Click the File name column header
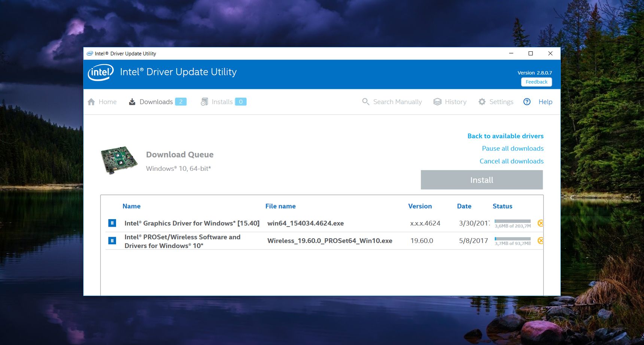Viewport: 644px width, 345px height. click(x=280, y=206)
